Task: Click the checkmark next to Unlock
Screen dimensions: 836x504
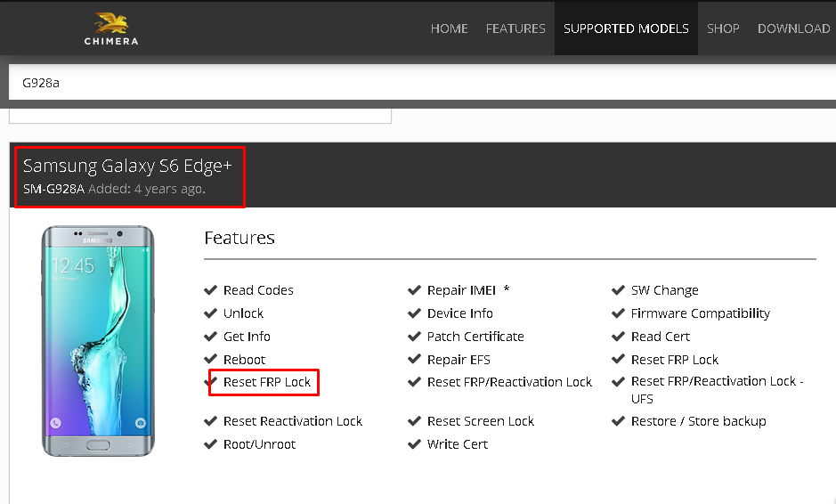Action: (x=211, y=313)
